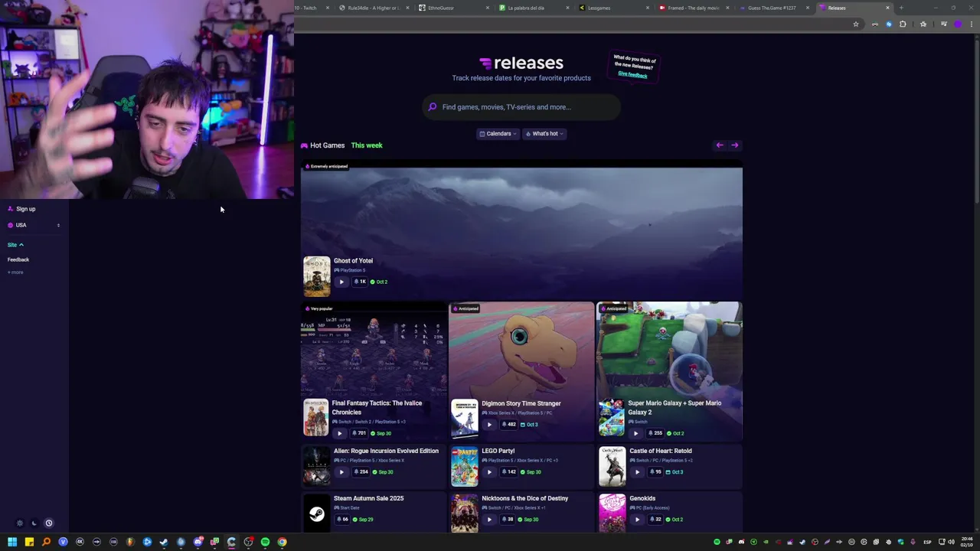Image resolution: width=980 pixels, height=551 pixels.
Task: Play trailer for Nicktoons & the Dice of Destiny
Action: point(489,520)
